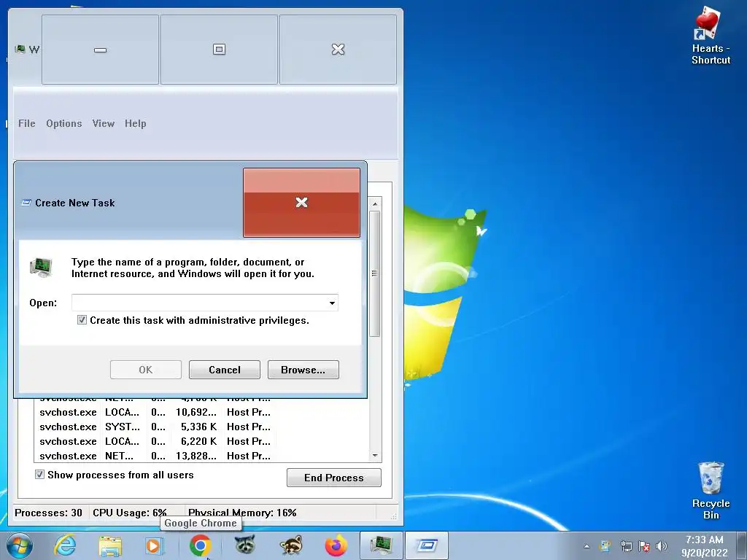Open Windows Media Player from taskbar
Screen dimensions: 747x560
pyautogui.click(x=155, y=545)
